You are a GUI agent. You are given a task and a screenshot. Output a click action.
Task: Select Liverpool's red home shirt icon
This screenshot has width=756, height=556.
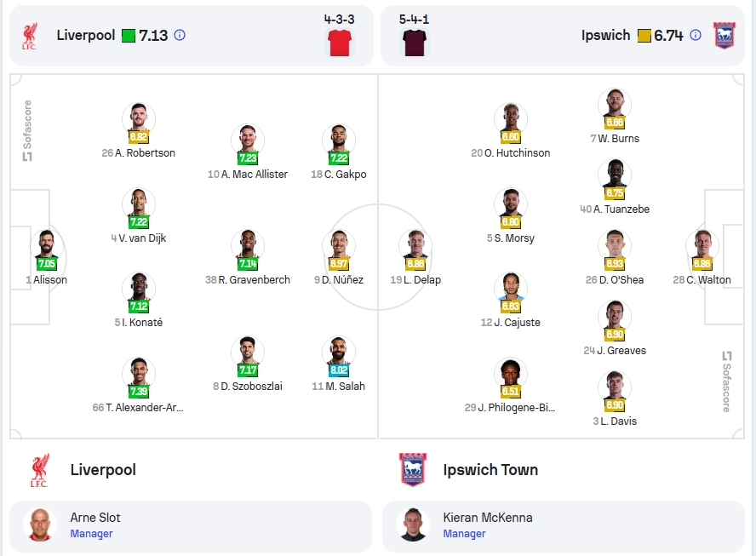click(339, 43)
